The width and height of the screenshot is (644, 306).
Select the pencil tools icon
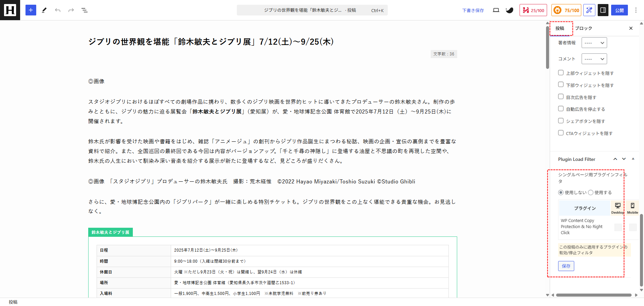pos(44,10)
